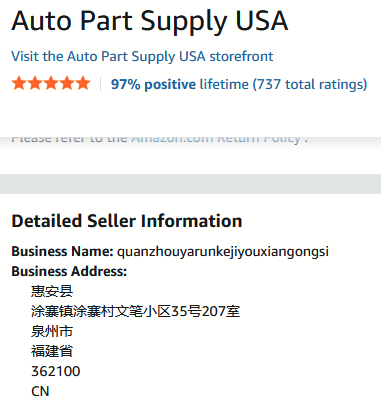This screenshot has height=406, width=381.
Task: Select the 惠安县 address line
Action: (x=52, y=291)
